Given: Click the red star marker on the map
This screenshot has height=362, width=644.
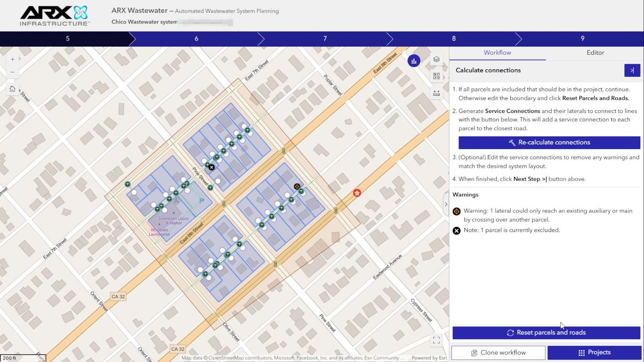Looking at the screenshot, I should coord(357,193).
